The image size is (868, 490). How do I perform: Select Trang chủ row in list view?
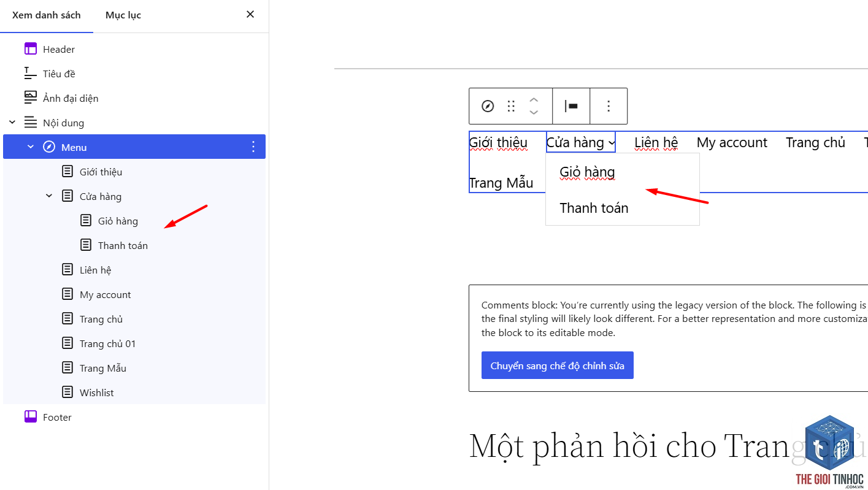134,319
